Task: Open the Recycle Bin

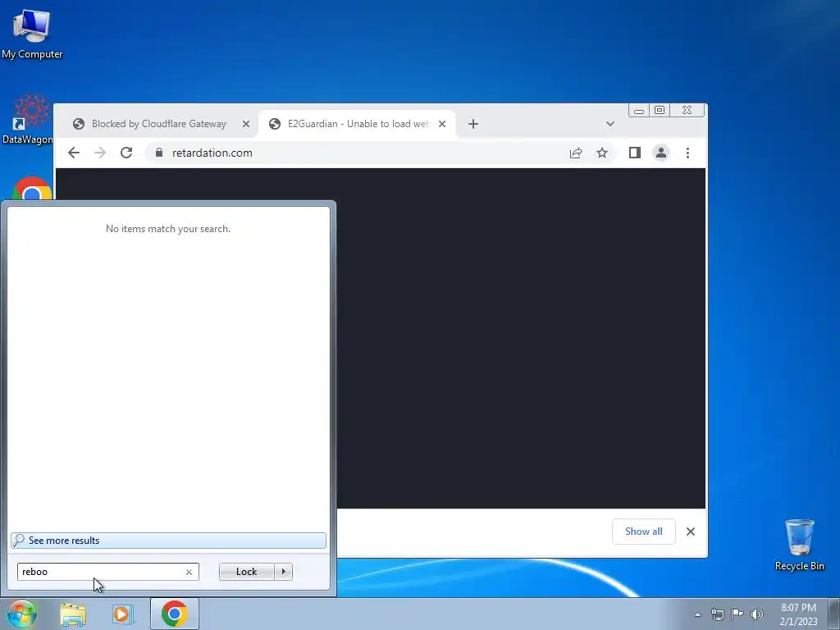Action: pyautogui.click(x=799, y=545)
